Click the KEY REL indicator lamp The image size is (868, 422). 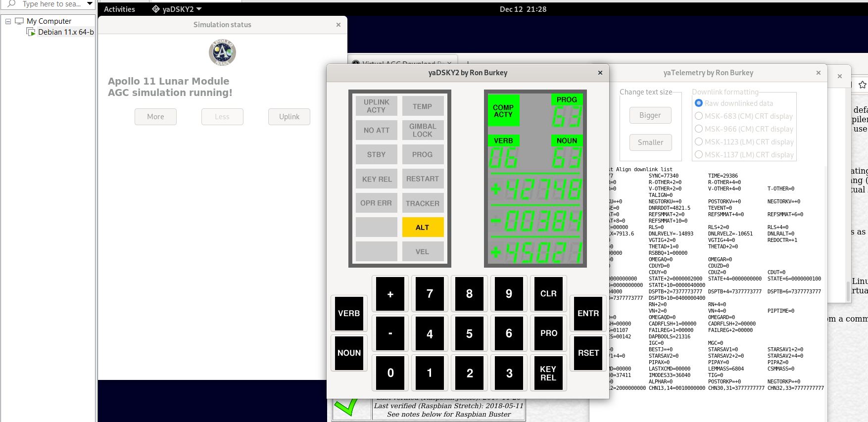[x=377, y=179]
